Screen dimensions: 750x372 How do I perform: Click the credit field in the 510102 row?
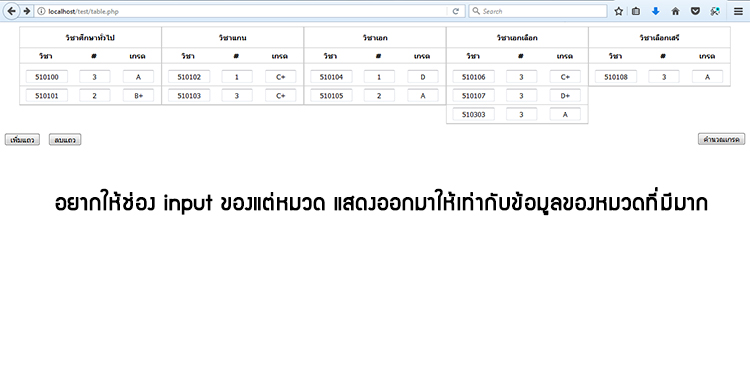pos(237,77)
